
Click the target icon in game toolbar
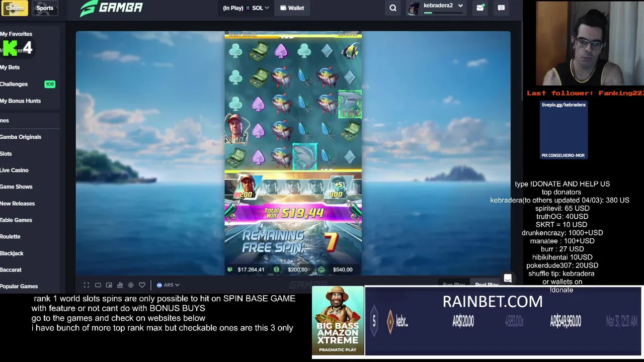tap(131, 285)
